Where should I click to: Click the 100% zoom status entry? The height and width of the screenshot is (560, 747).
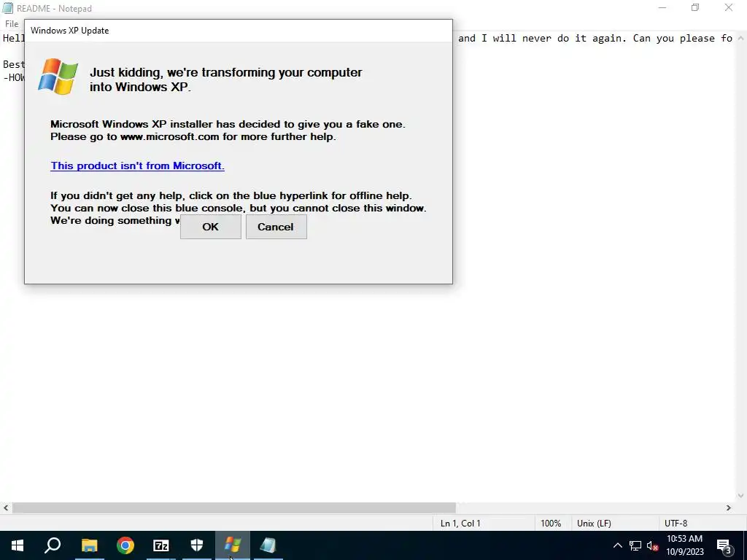tap(551, 524)
